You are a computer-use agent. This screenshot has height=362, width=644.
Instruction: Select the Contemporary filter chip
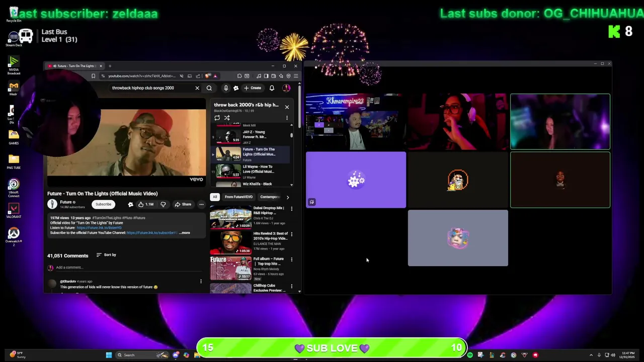270,197
